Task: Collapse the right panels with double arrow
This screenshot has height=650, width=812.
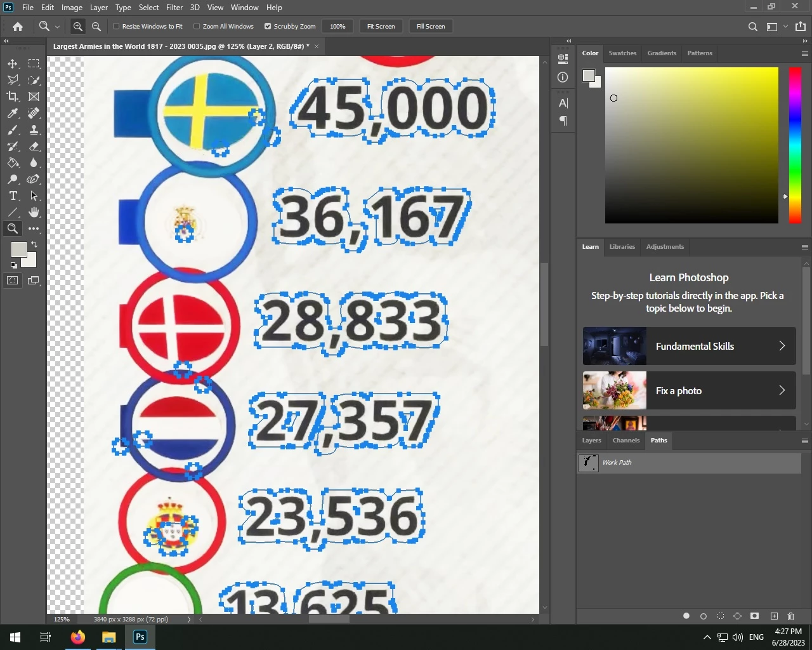Action: pyautogui.click(x=804, y=41)
